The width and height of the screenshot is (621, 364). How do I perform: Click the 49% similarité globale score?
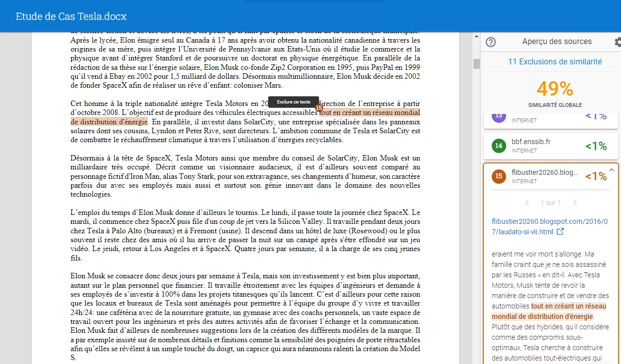pos(555,89)
